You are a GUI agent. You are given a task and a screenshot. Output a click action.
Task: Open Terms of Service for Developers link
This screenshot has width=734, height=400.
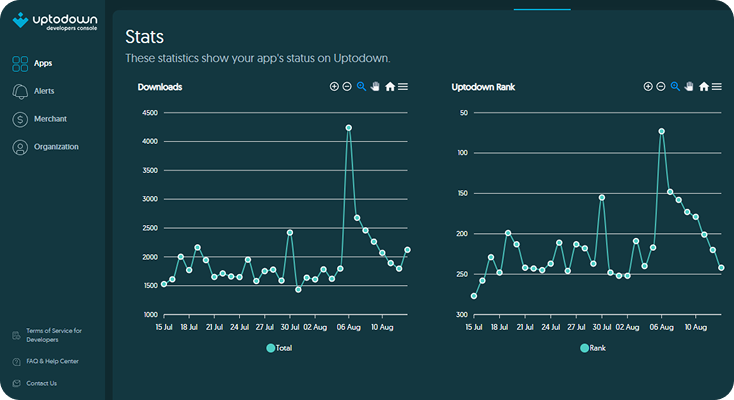(54, 335)
